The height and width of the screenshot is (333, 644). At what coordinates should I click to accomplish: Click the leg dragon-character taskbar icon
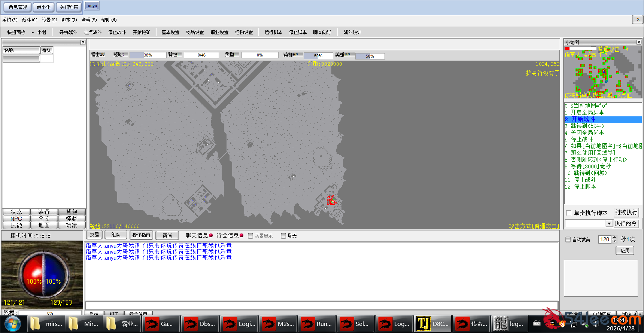tap(509, 324)
